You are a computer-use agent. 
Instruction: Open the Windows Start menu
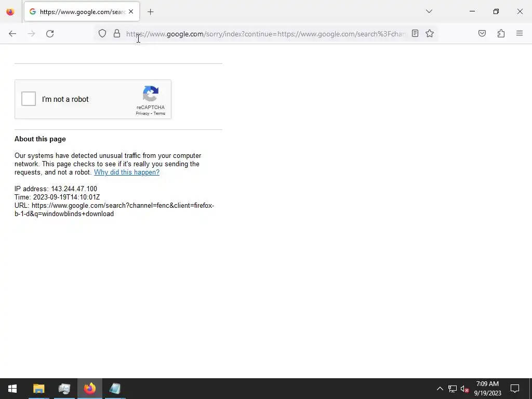12,389
